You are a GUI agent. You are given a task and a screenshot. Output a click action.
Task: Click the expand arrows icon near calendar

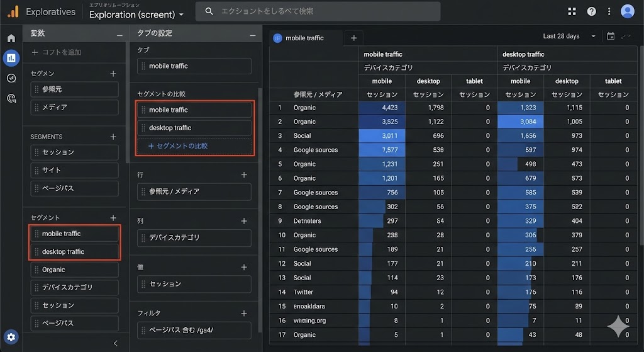626,37
